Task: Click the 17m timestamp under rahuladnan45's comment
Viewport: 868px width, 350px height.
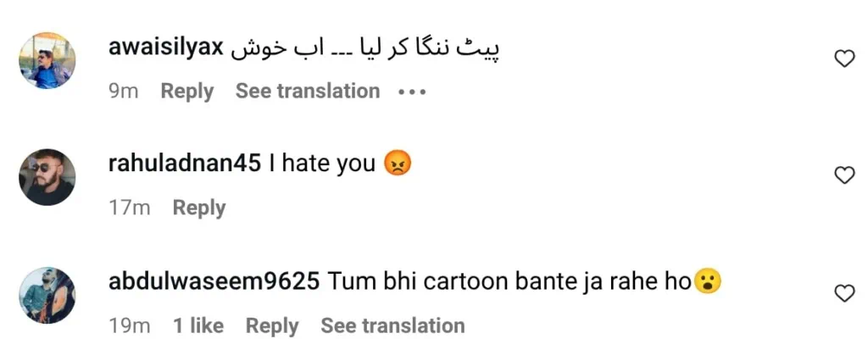Action: tap(129, 208)
